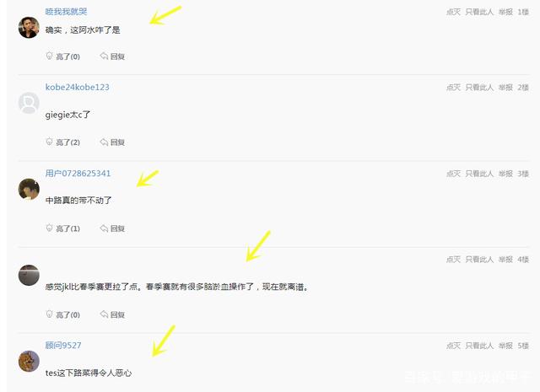Click reply icon under 中路真的带不动了

coord(104,228)
